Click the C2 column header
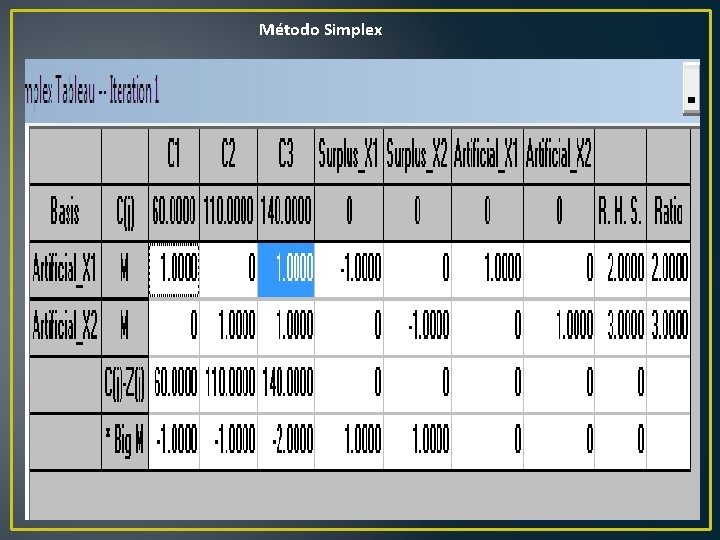Screen dimensions: 720x540 [x=229, y=156]
